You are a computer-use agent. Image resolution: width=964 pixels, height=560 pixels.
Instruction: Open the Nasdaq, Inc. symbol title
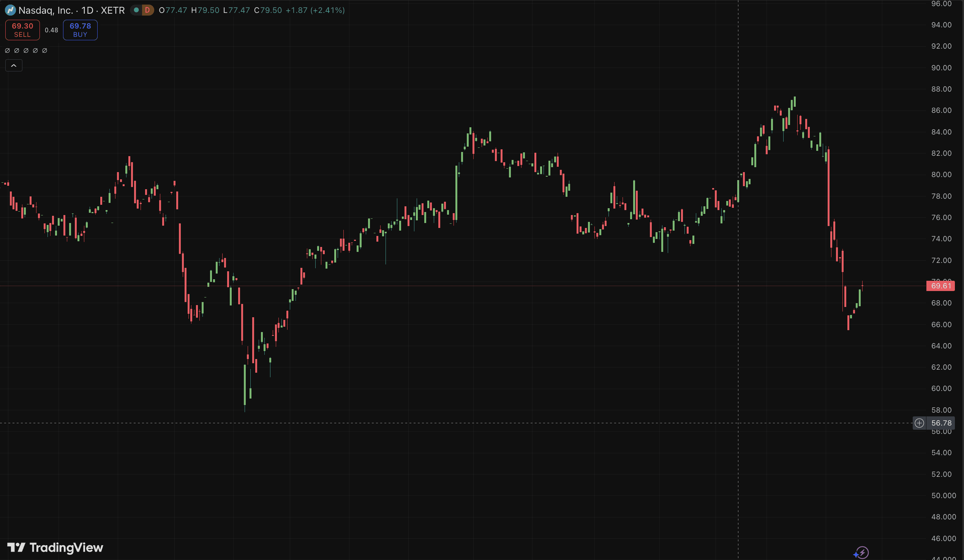(46, 10)
